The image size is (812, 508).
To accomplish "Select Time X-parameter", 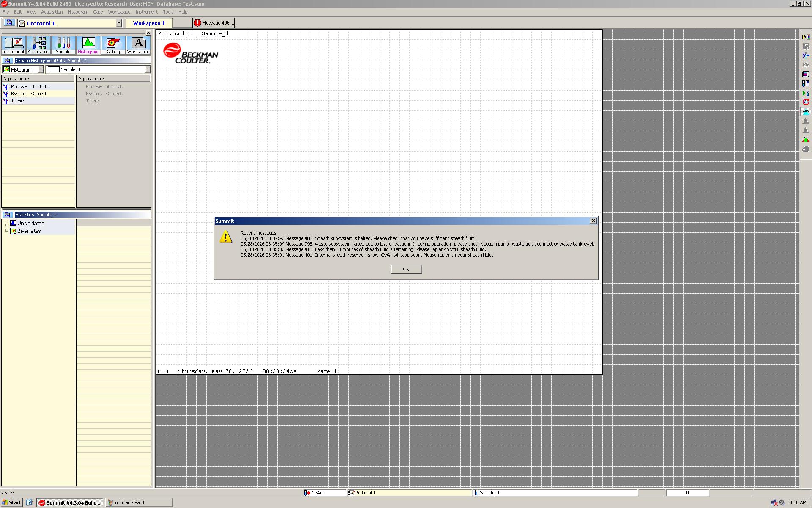I will 38,101.
